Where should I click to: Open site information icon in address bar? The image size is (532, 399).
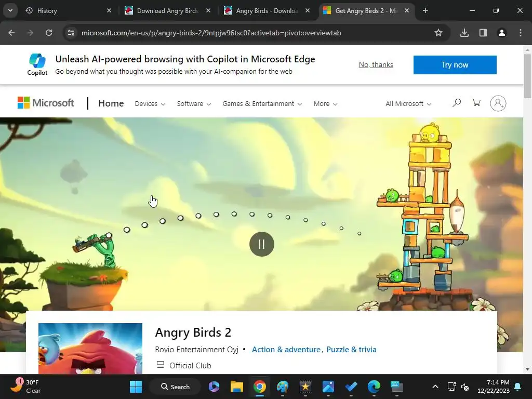point(71,33)
